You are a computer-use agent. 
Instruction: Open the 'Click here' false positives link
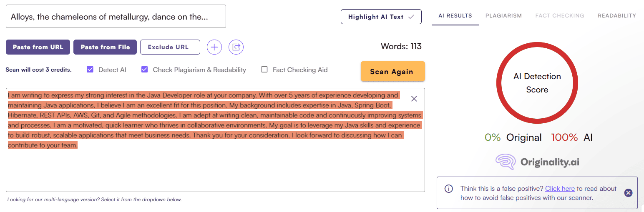coord(560,189)
